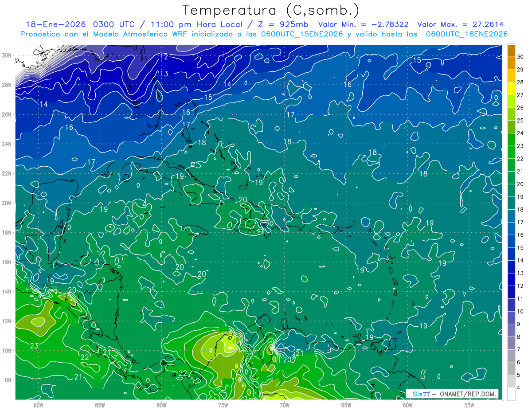
Task: Click the legend value '10'
Action: (520, 311)
